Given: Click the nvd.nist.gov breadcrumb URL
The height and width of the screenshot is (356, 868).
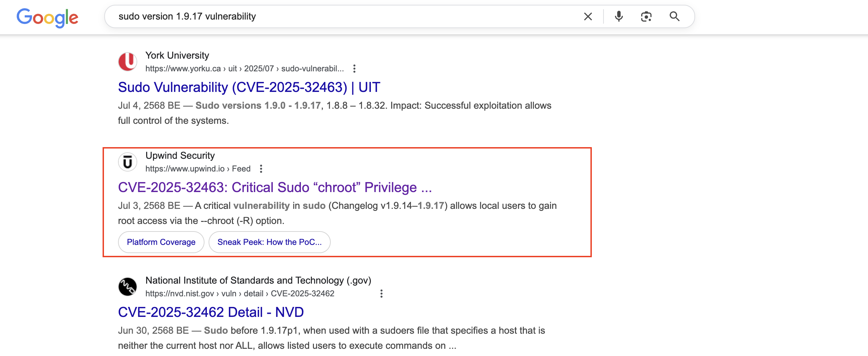Looking at the screenshot, I should click(x=239, y=294).
